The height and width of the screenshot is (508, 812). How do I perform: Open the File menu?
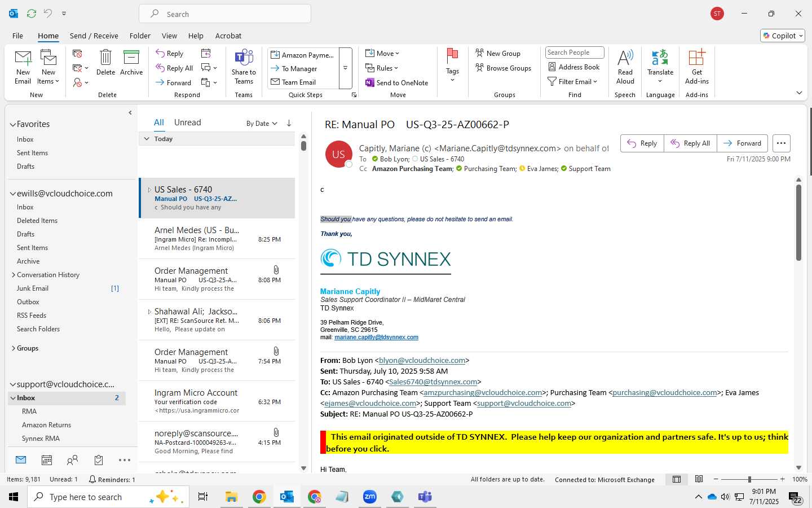click(x=17, y=36)
